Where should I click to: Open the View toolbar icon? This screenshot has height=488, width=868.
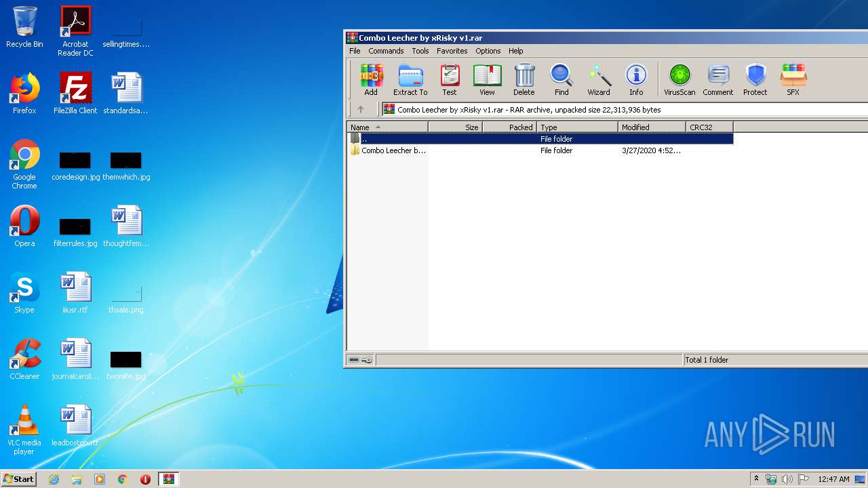[487, 80]
